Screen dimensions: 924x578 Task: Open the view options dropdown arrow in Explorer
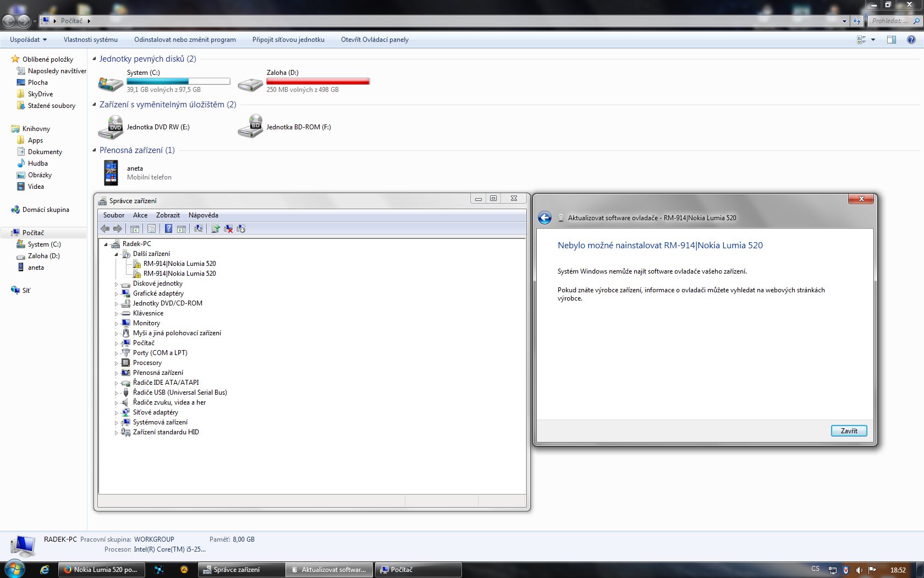tap(873, 40)
